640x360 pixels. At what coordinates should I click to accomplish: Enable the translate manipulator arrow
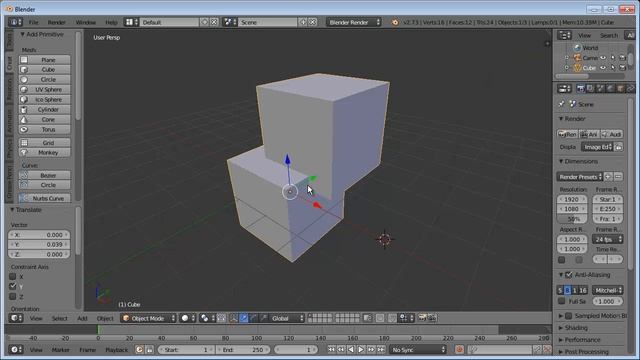tap(244, 318)
